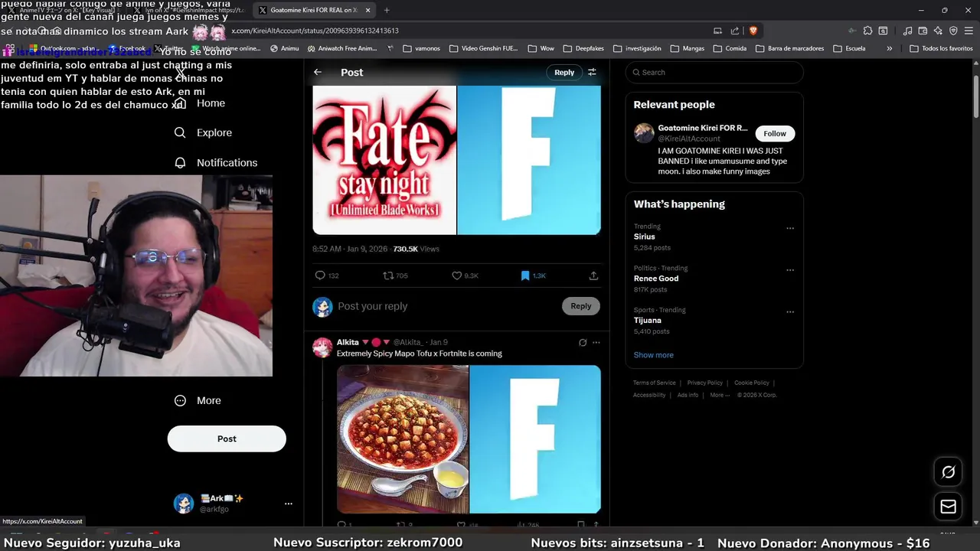Open Privacy Policy footer link
This screenshot has height=551, width=980.
[x=705, y=383]
